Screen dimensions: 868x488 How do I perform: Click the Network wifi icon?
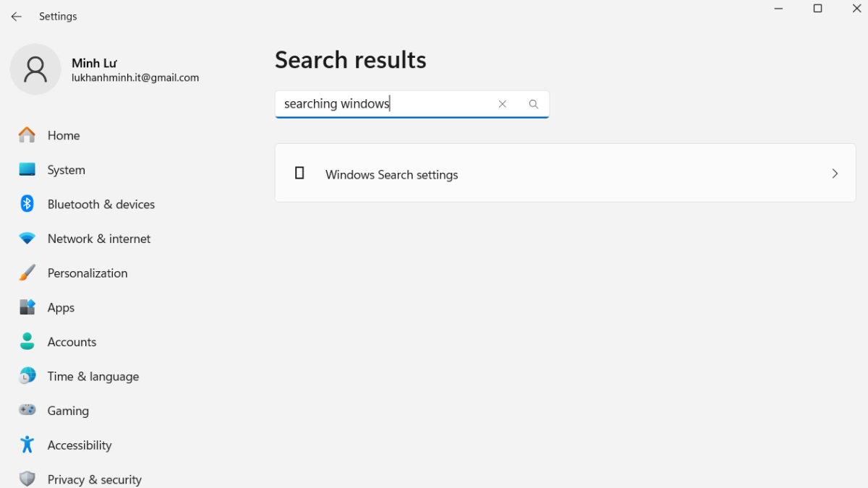tap(27, 239)
